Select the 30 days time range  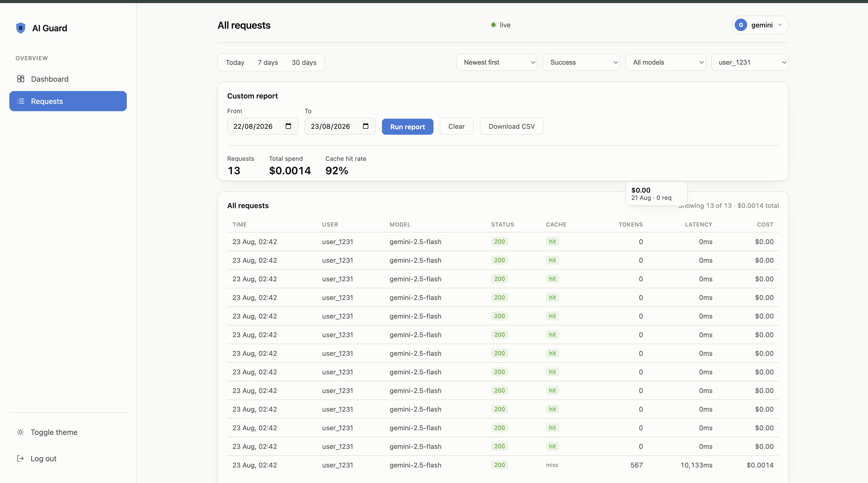pos(304,63)
